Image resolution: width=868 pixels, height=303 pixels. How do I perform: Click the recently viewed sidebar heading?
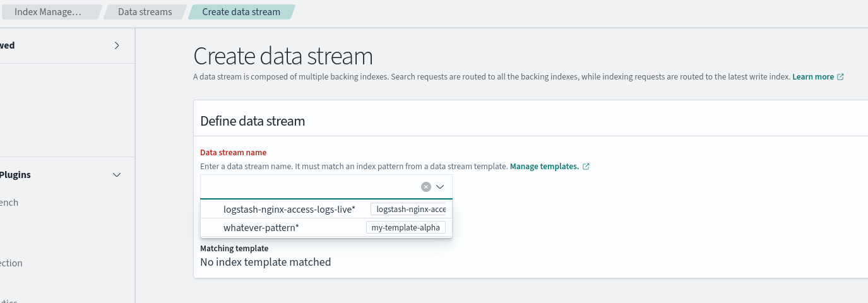[x=8, y=45]
